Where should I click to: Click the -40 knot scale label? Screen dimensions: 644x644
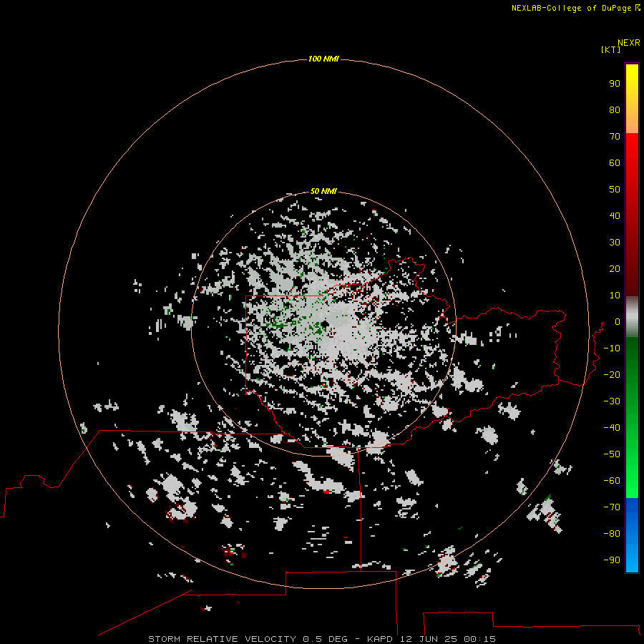tap(612, 428)
